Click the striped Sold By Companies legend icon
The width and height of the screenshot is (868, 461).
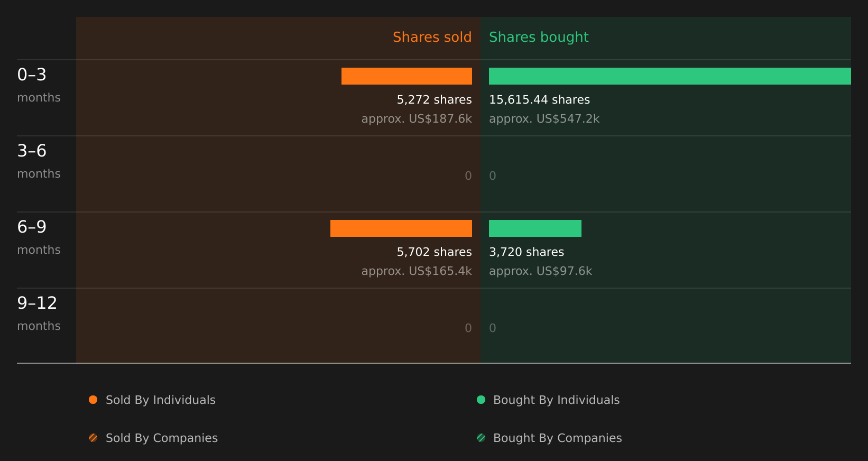pos(93,438)
